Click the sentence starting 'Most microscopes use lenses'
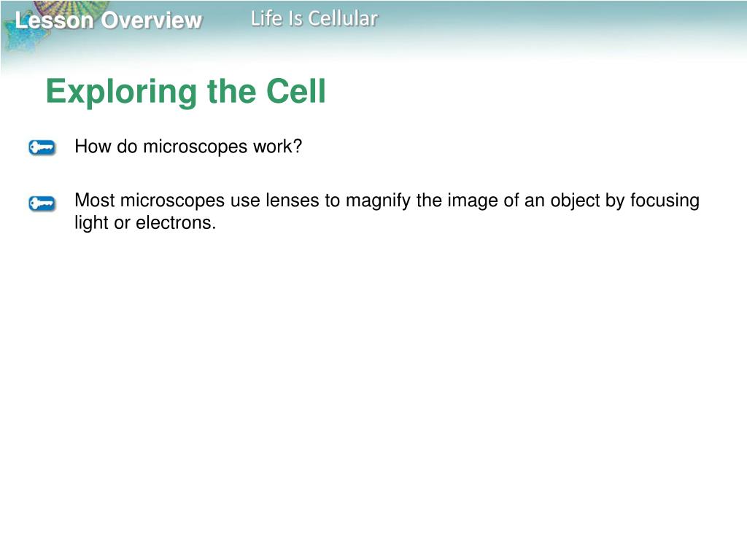The height and width of the screenshot is (560, 747). click(387, 211)
